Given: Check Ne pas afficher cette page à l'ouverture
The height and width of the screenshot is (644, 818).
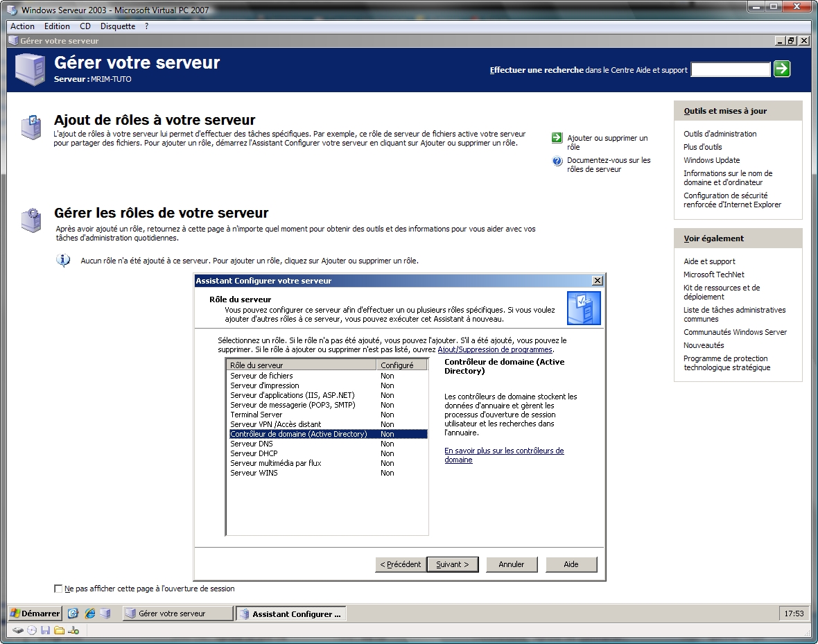Looking at the screenshot, I should point(58,589).
